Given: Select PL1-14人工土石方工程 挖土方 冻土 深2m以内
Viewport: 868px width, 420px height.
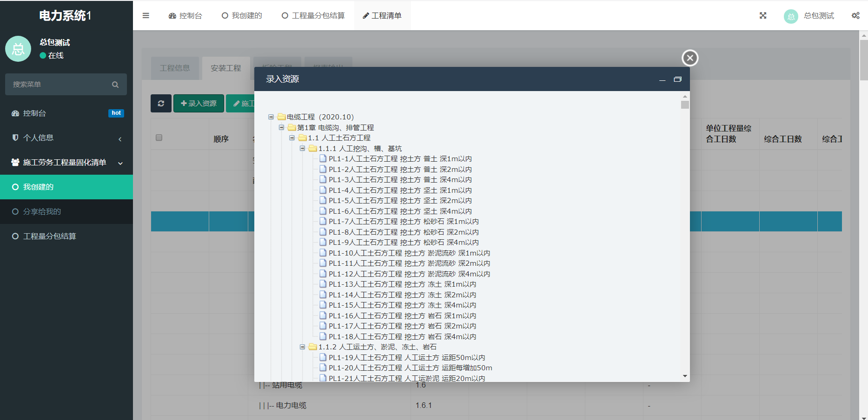Looking at the screenshot, I should 403,295.
